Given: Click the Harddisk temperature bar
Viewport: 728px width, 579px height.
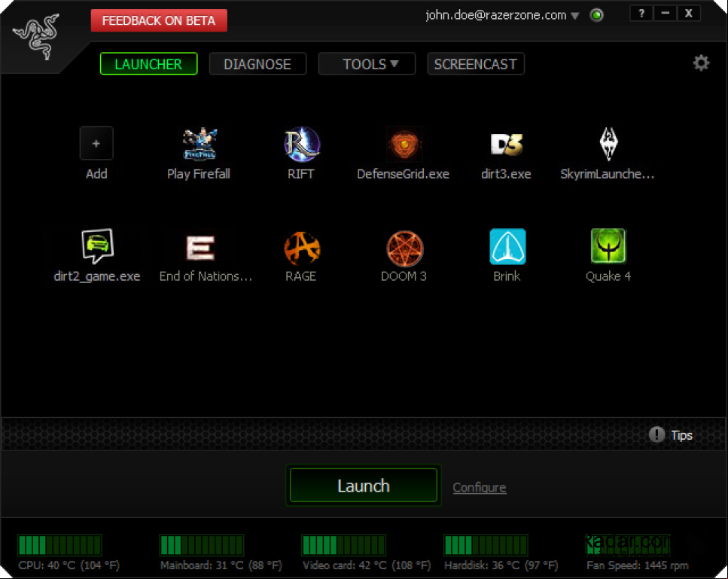Looking at the screenshot, I should tap(486, 545).
